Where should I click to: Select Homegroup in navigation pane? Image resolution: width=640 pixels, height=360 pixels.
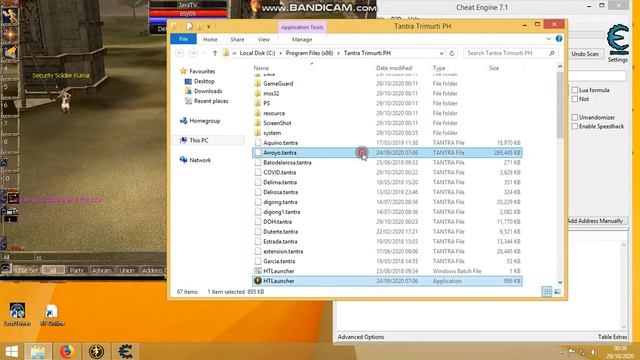point(204,121)
